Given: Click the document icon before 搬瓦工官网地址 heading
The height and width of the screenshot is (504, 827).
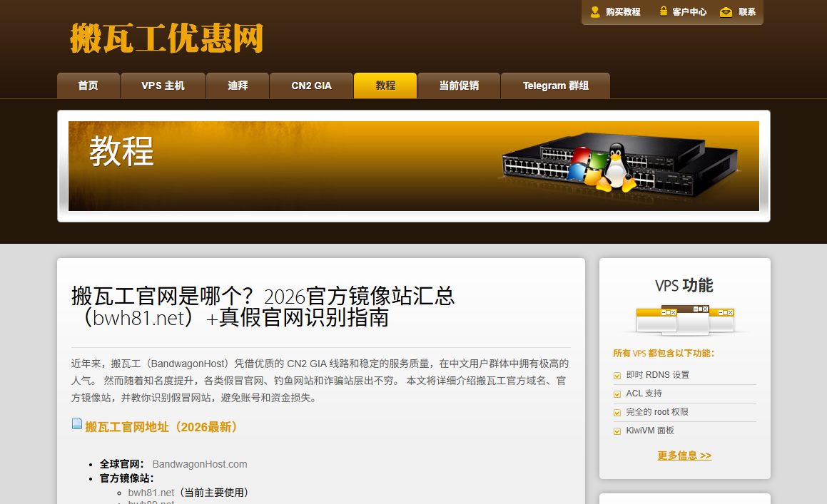Looking at the screenshot, I should tap(77, 424).
